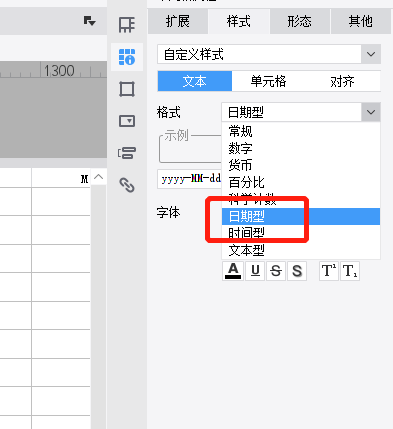Open the conditional attributes panel icon
The image size is (393, 429).
(127, 153)
